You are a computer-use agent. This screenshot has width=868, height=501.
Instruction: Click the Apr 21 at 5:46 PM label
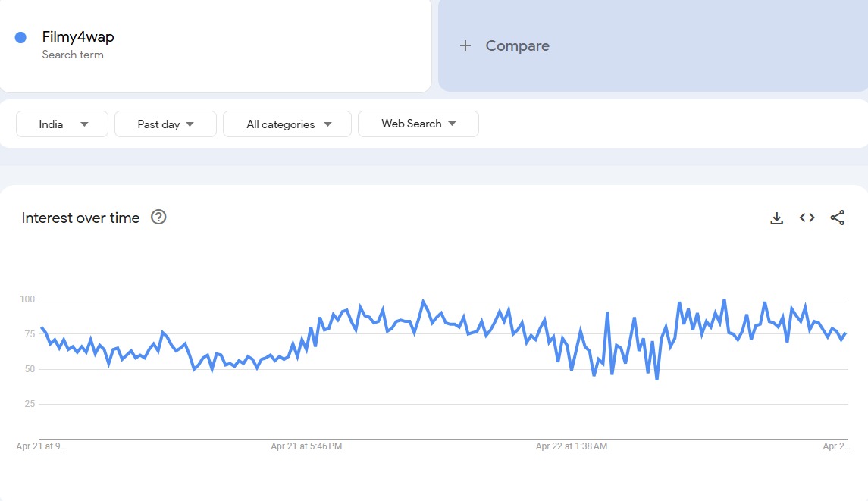[x=306, y=446]
